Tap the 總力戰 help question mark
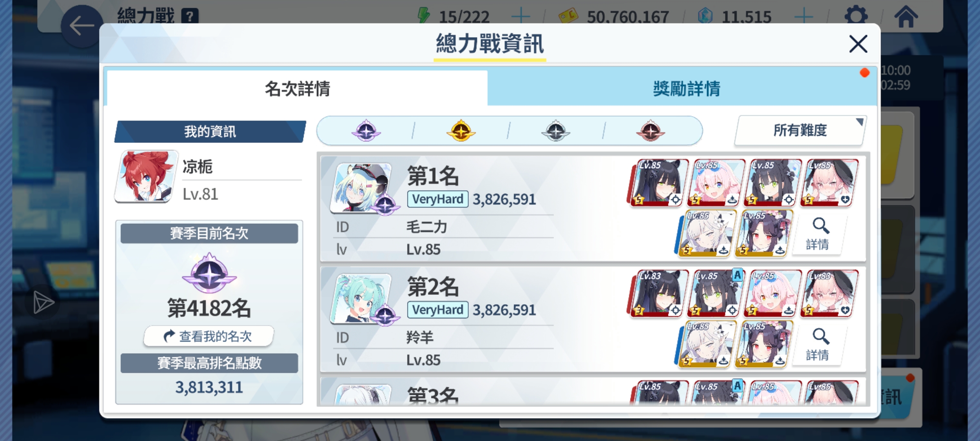Viewport: 980px width, 441px height. coord(189,16)
